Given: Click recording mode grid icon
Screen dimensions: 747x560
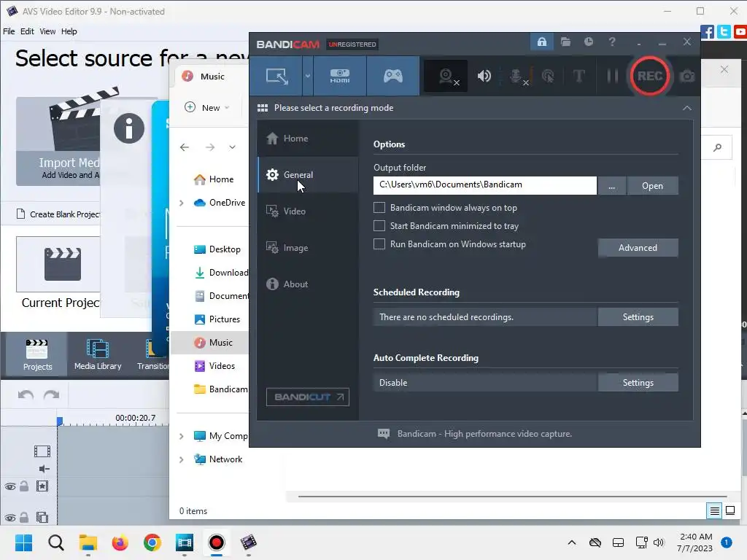Looking at the screenshot, I should [263, 108].
